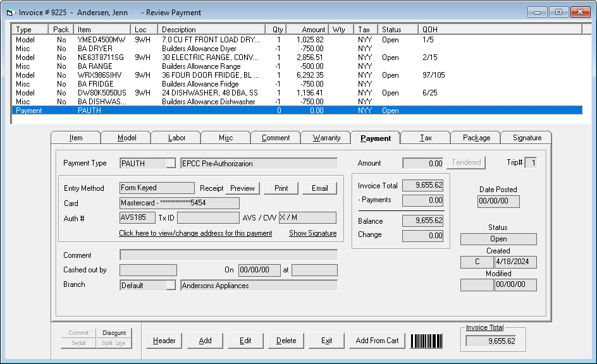Screen dimensions: 597x364
Task: Open the Payment Type PAUTH dropdown
Action: click(x=171, y=163)
